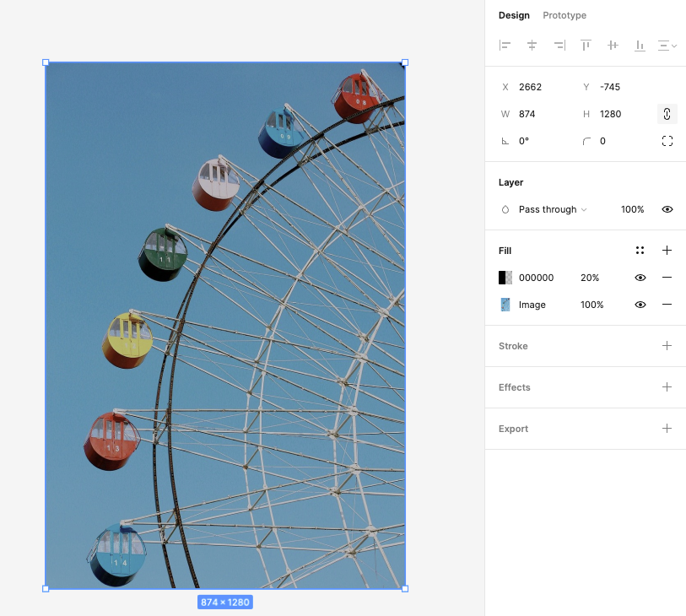Viewport: 686px width, 616px height.
Task: Edit the X position value 2662
Action: coord(530,87)
